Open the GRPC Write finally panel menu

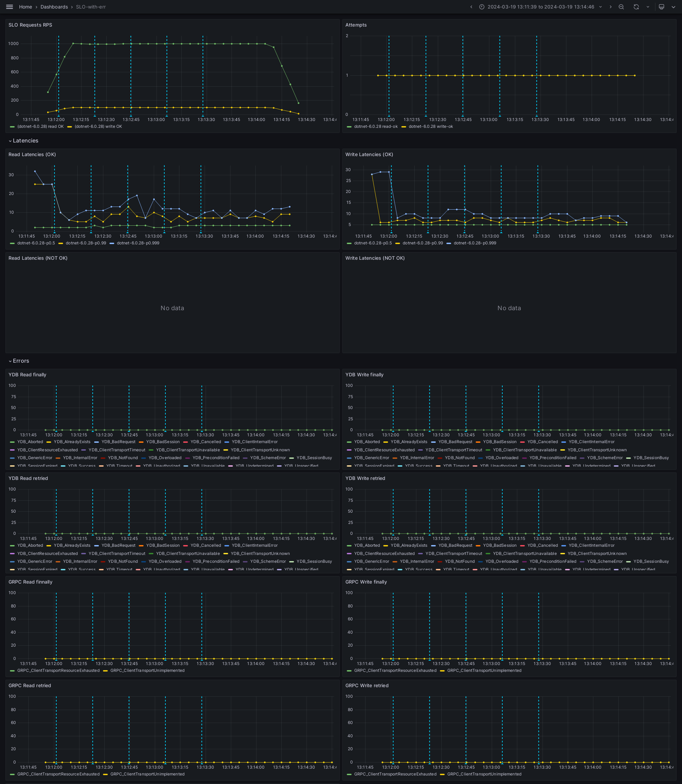(x=366, y=582)
